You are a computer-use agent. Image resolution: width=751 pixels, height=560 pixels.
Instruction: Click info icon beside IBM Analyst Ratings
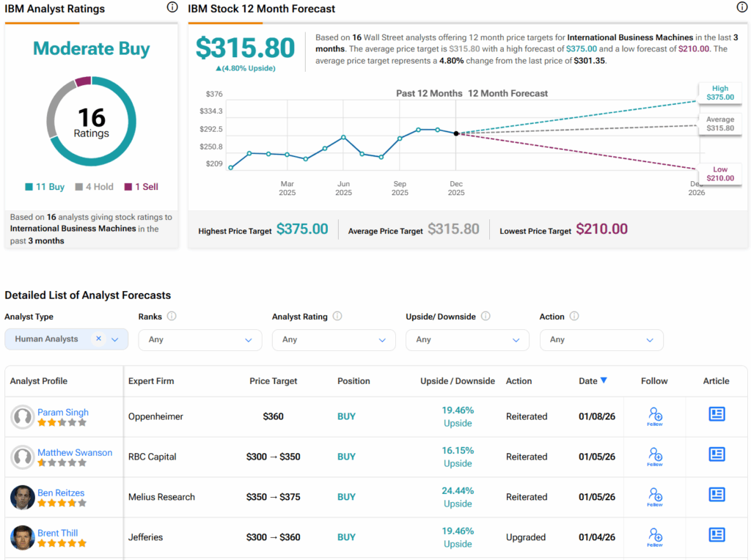(172, 7)
